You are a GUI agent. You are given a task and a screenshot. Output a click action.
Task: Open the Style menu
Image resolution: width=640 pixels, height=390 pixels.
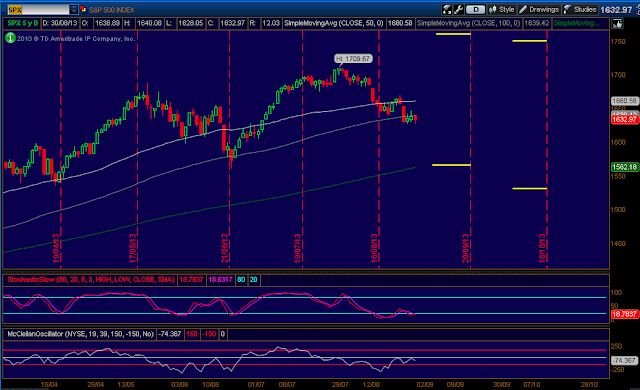pos(502,9)
